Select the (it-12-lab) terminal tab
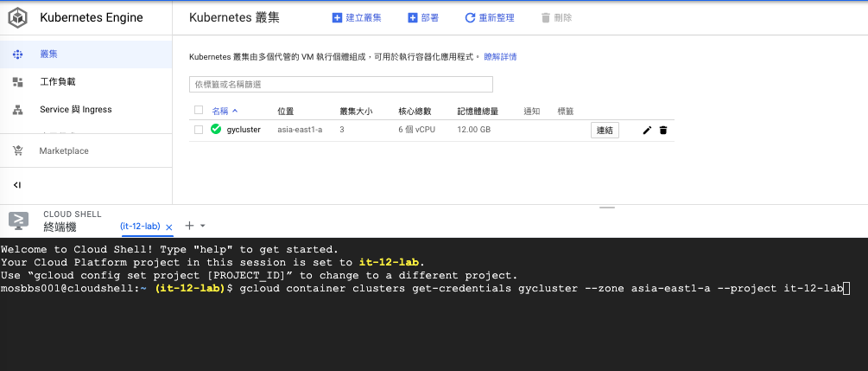Image resolution: width=868 pixels, height=371 pixels. [140, 227]
